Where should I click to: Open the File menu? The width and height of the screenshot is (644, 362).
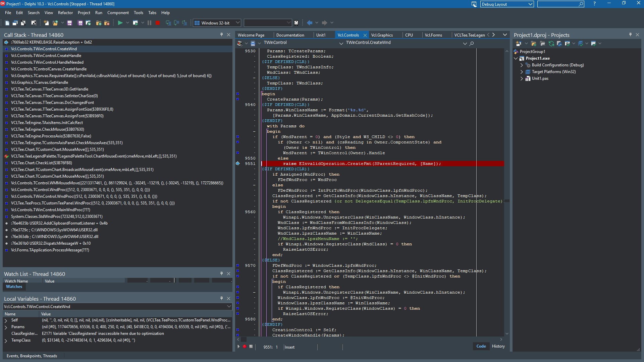coord(8,13)
